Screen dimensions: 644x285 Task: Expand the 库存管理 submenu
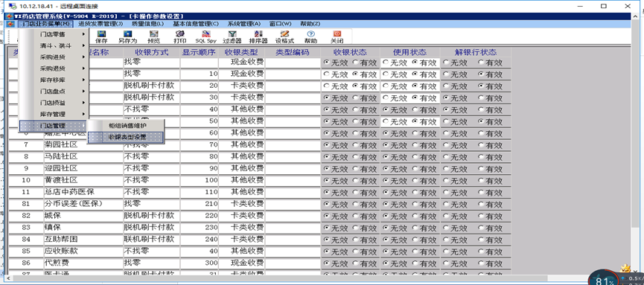pyautogui.click(x=54, y=114)
